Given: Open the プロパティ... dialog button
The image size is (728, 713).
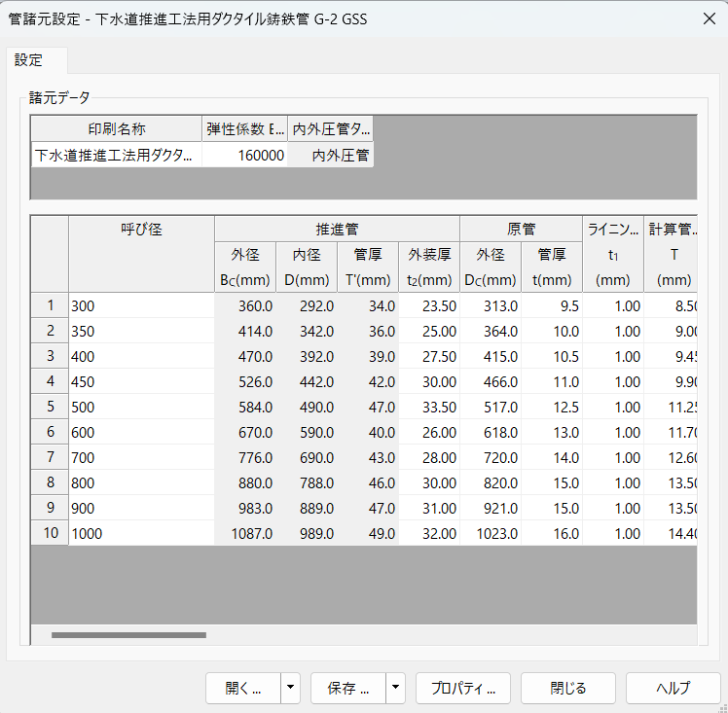Looking at the screenshot, I should [462, 688].
